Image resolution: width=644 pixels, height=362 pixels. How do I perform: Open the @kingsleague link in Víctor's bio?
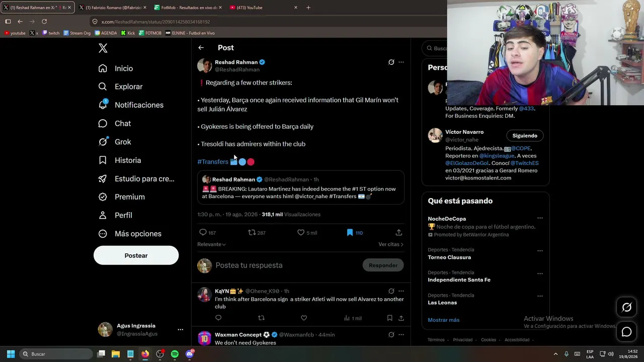coord(497,156)
